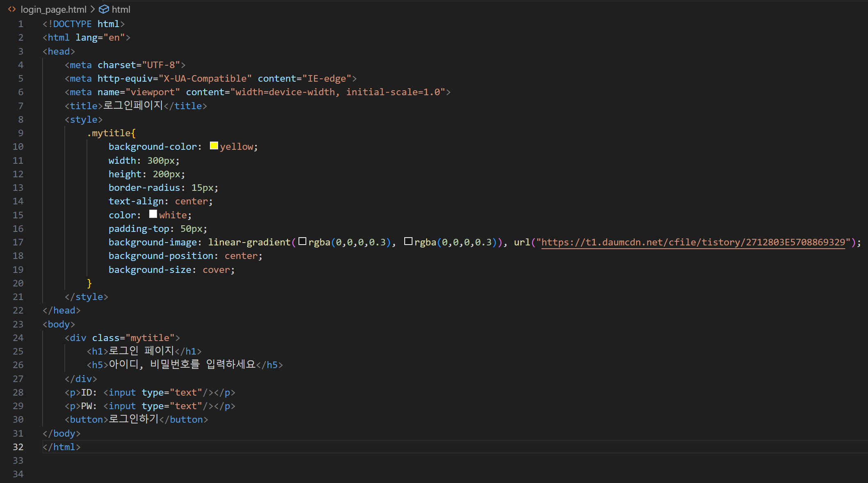Click the "viewport" name value
This screenshot has height=483, width=868.
[153, 92]
